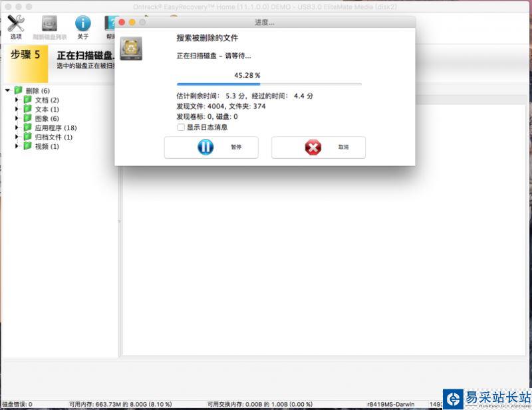Viewport: 532px width, 410px height.
Task: Click the 可用内存 status bar entry
Action: (120, 404)
